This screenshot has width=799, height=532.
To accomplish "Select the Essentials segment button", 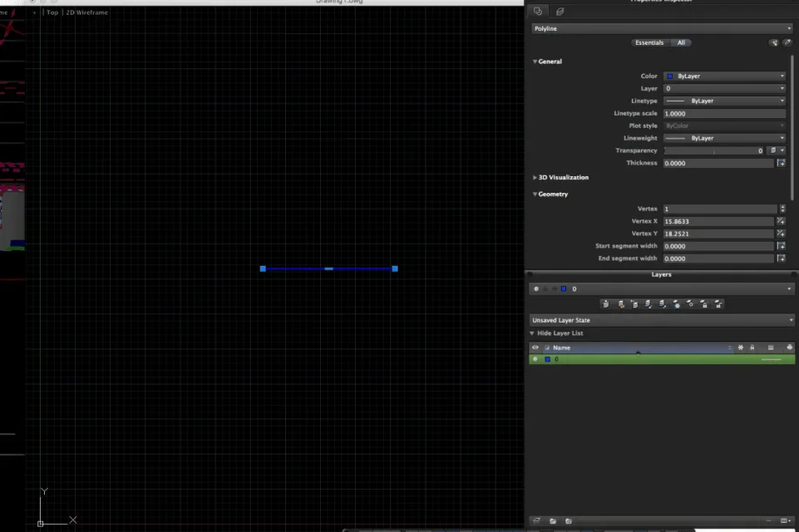I will click(649, 42).
